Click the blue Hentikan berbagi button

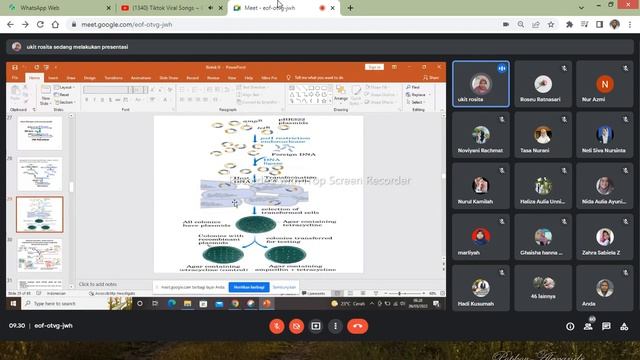click(249, 287)
